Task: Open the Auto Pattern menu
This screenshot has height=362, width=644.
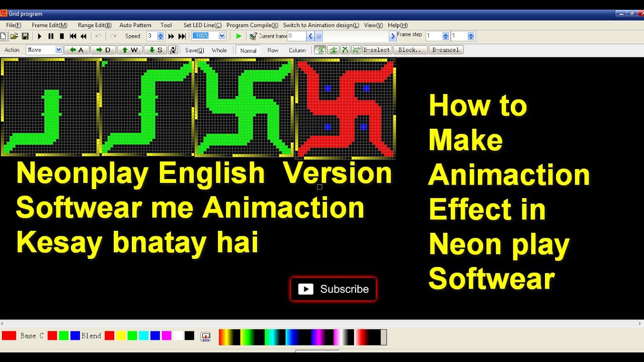Action: (135, 25)
